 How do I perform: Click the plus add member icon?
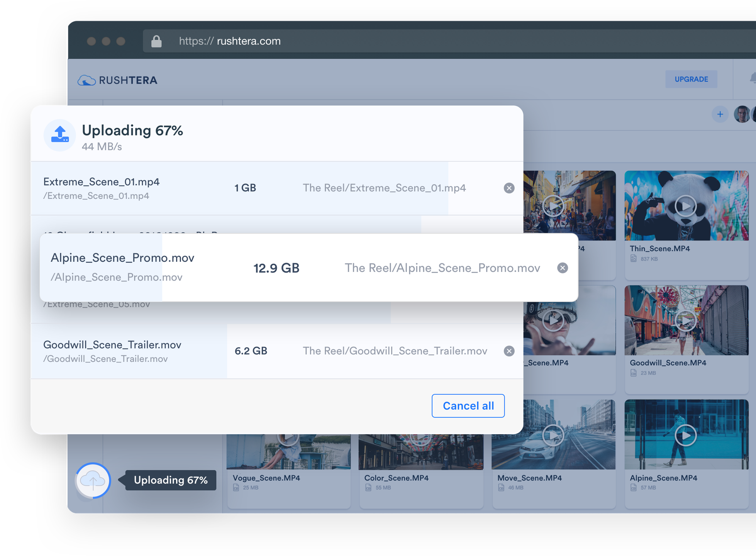click(720, 114)
